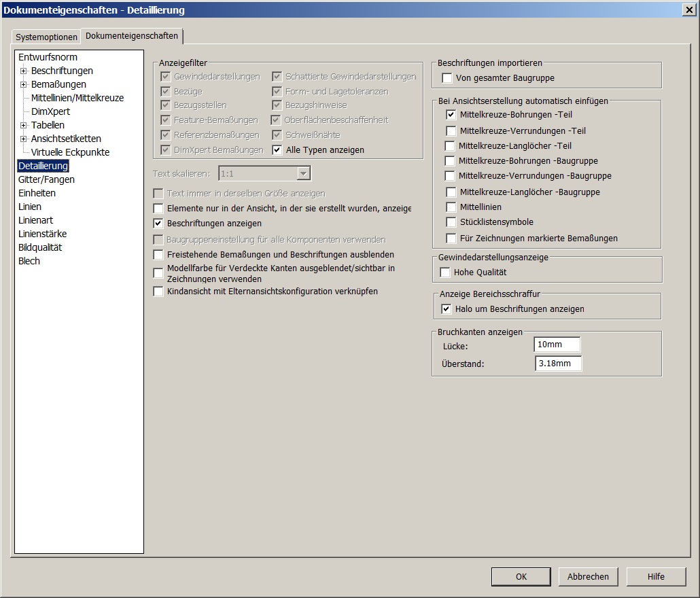This screenshot has width=700, height=598.
Task: Enable Kindansicht mit Elternansichtskonfiguration verknüpfen
Action: point(158,292)
